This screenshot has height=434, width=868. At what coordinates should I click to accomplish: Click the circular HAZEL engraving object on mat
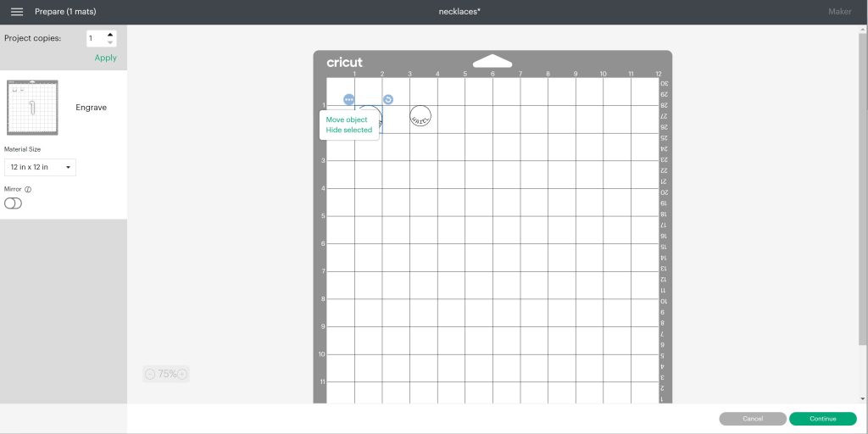point(420,115)
